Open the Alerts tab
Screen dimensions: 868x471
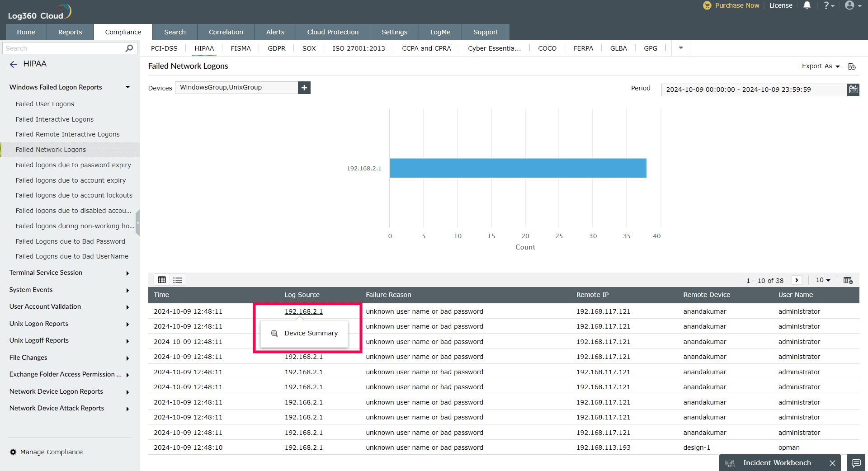pos(275,32)
